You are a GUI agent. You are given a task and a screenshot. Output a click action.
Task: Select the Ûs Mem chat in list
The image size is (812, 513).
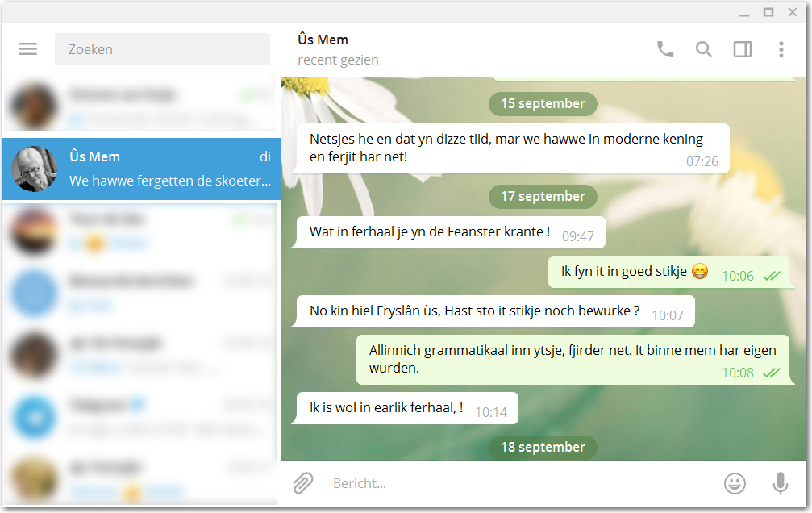(x=141, y=169)
